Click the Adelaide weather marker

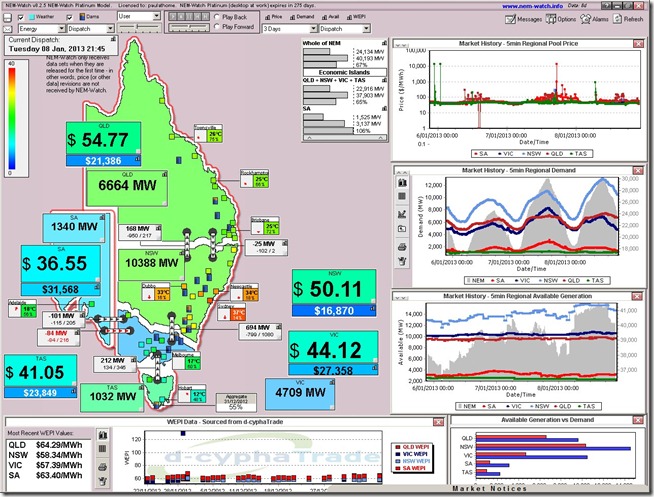23,308
